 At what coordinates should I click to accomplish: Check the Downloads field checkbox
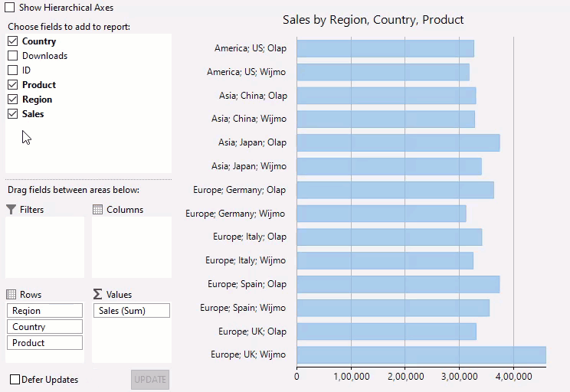(12, 56)
